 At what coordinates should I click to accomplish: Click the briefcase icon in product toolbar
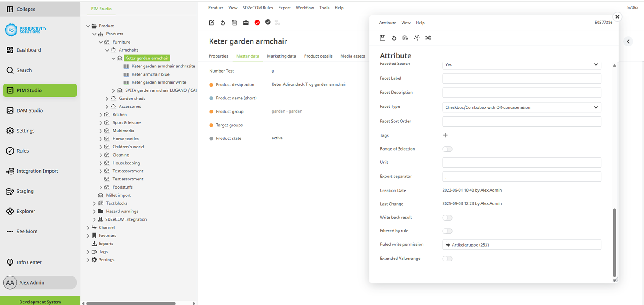[246, 23]
